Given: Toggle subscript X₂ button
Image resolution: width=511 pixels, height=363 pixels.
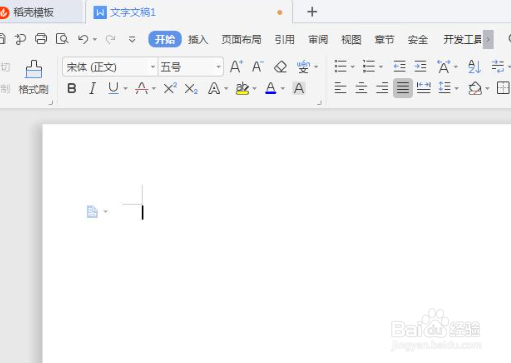Looking at the screenshot, I should [191, 89].
